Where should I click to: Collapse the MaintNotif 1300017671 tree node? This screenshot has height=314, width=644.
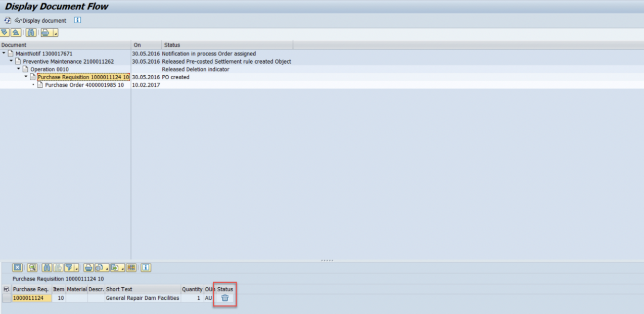point(4,54)
